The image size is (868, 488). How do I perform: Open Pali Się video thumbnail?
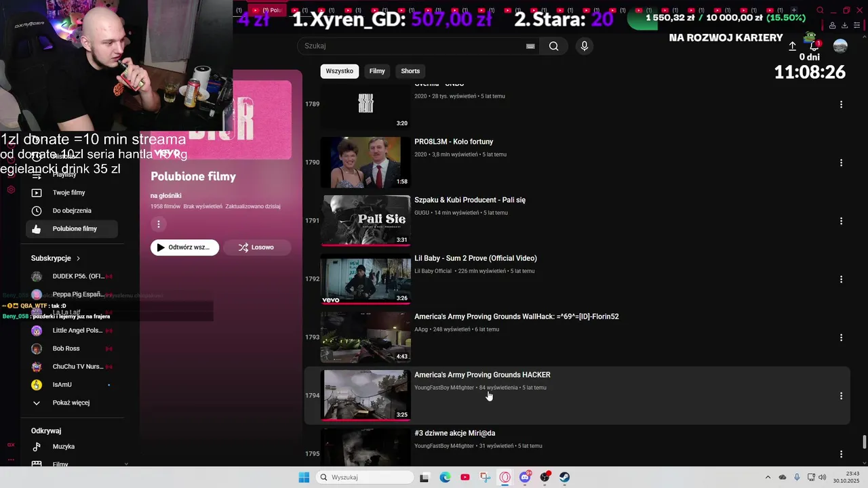point(366,221)
